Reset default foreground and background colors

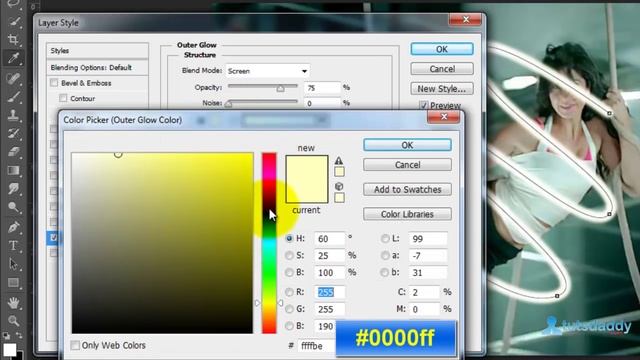pos(6,336)
